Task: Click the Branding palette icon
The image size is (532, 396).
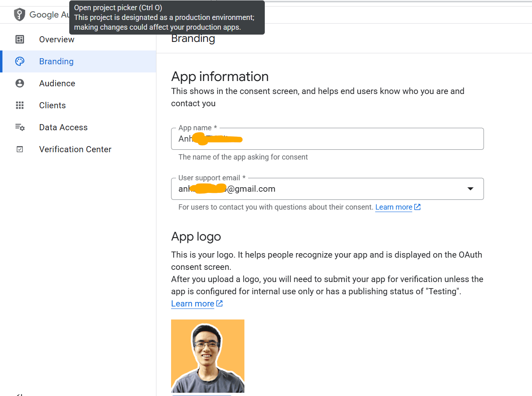Action: click(20, 61)
